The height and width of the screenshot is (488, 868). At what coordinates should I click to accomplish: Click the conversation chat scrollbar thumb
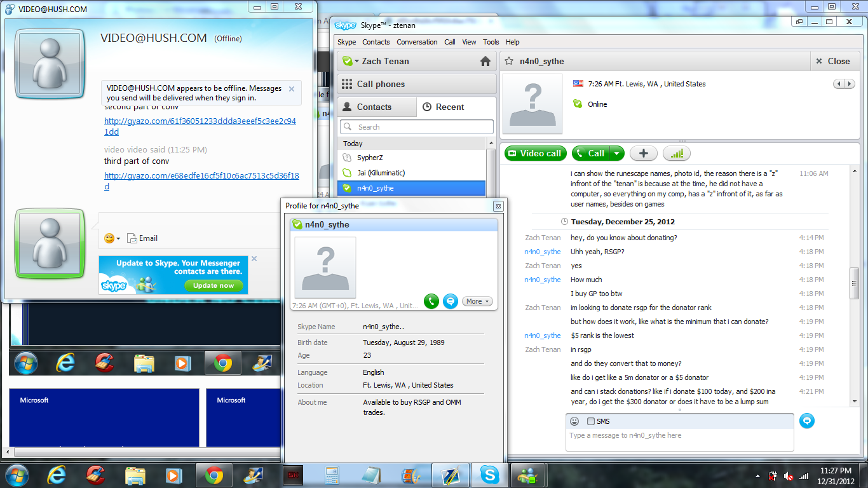coord(855,282)
